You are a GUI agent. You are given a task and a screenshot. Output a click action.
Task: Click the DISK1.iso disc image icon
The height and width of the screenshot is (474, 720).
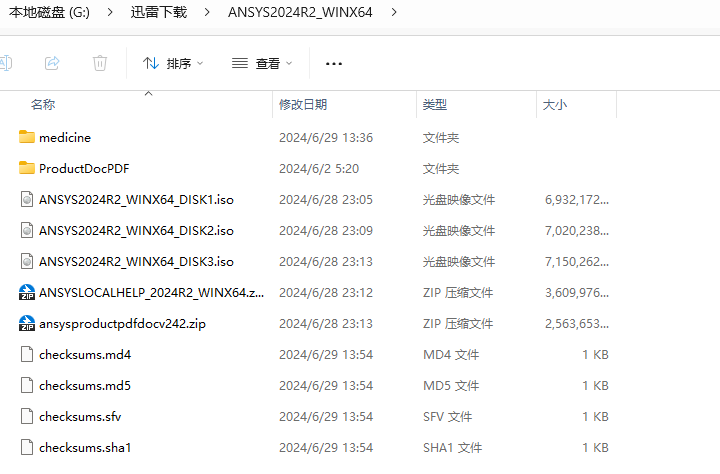[x=27, y=199]
